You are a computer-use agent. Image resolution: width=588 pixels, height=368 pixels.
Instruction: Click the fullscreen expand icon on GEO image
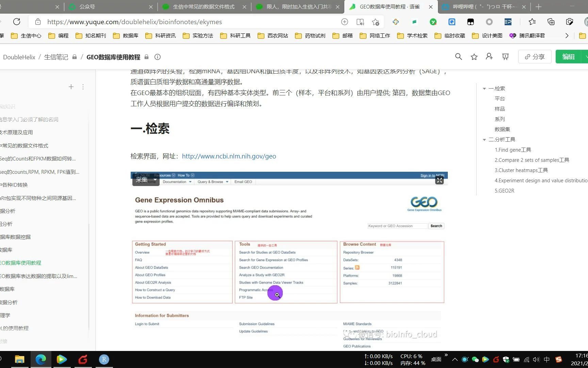(x=440, y=180)
